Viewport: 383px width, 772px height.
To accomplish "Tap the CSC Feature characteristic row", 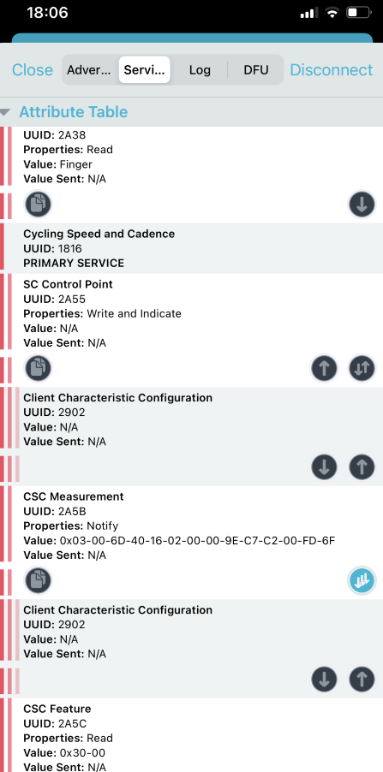I will pos(192,735).
